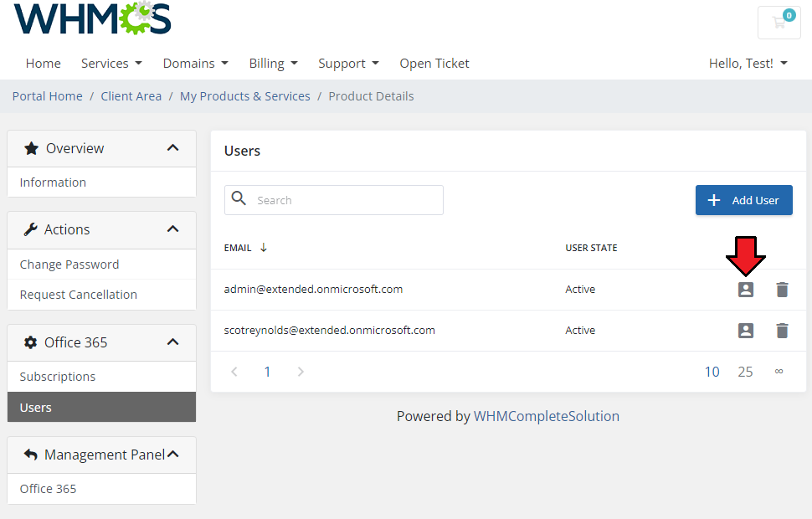Click Open Ticket in the navigation bar
This screenshot has height=519, width=812.
(x=434, y=63)
